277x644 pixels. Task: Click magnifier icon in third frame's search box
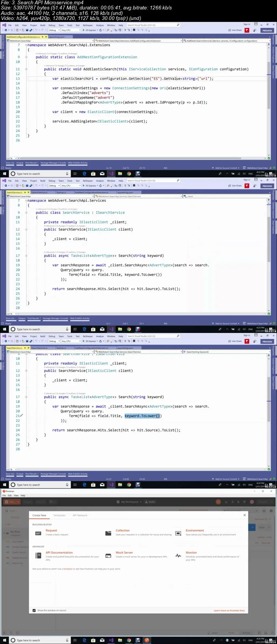tap(178, 336)
